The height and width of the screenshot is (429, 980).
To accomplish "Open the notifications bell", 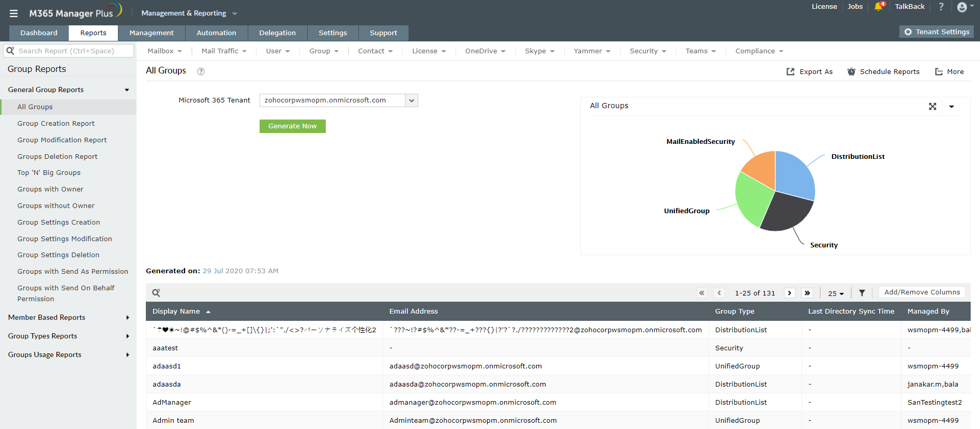I will (x=879, y=7).
